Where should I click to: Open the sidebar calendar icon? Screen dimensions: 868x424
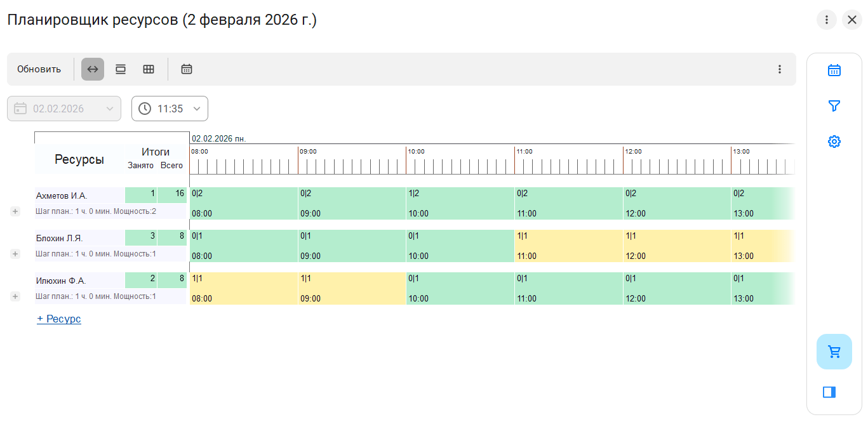834,70
